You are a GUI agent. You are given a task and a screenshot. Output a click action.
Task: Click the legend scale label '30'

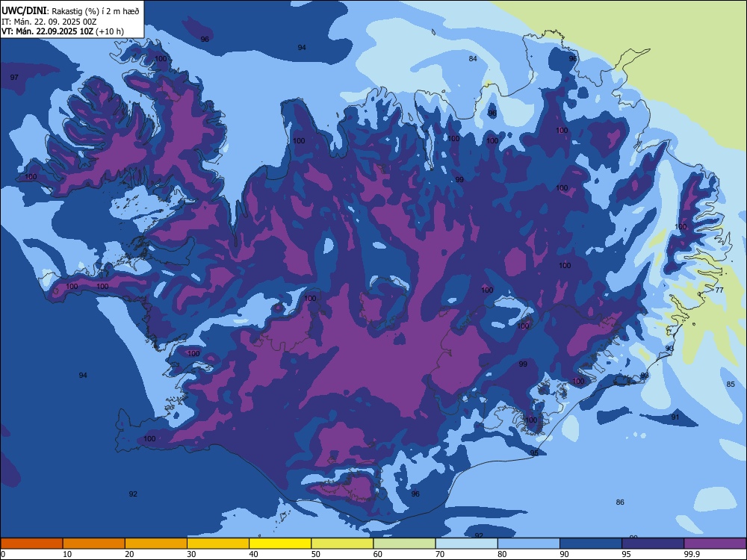pyautogui.click(x=191, y=554)
